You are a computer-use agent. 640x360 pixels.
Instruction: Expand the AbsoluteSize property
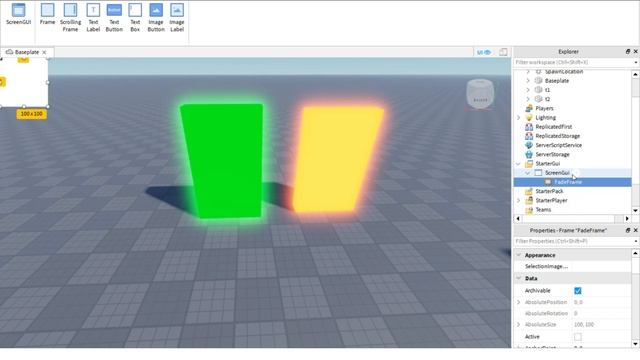pos(519,324)
